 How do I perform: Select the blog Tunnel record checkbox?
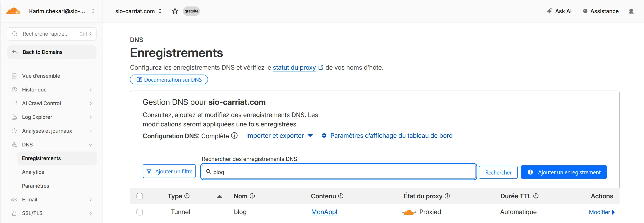click(x=139, y=212)
